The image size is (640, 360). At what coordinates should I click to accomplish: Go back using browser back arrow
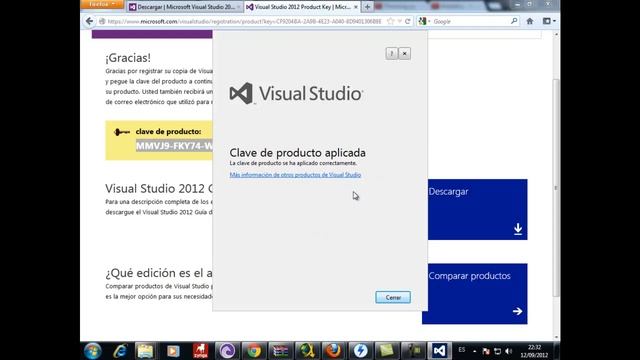89,21
